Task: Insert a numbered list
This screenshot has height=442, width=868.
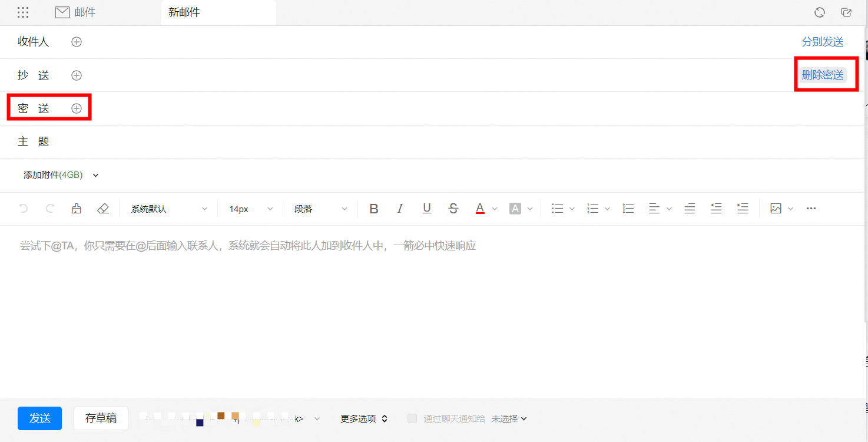Action: [x=593, y=209]
